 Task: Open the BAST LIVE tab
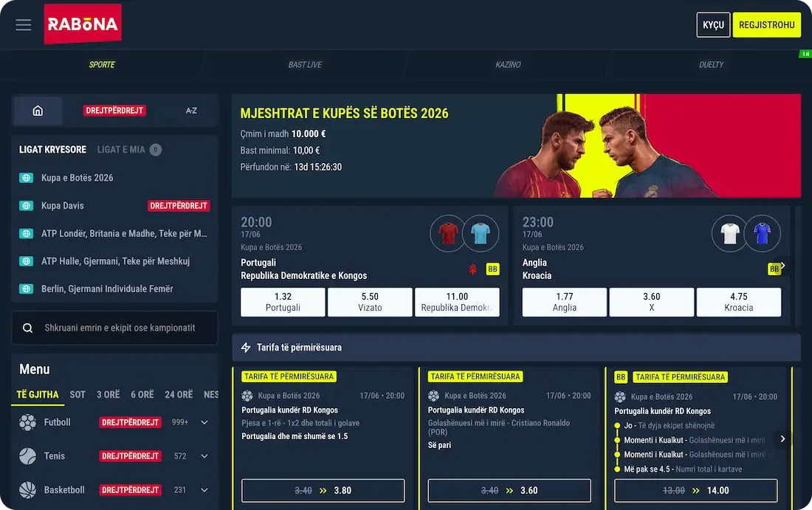pyautogui.click(x=305, y=65)
